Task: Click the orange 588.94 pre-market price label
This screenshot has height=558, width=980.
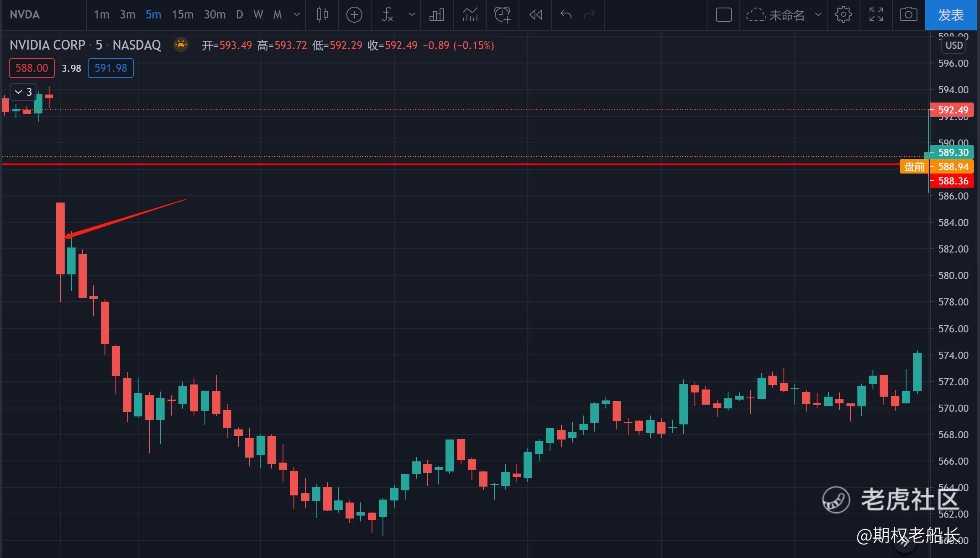Action: coord(951,167)
